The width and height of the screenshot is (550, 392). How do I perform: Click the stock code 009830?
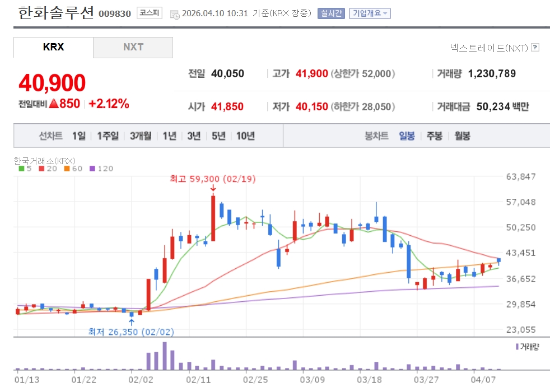115,14
